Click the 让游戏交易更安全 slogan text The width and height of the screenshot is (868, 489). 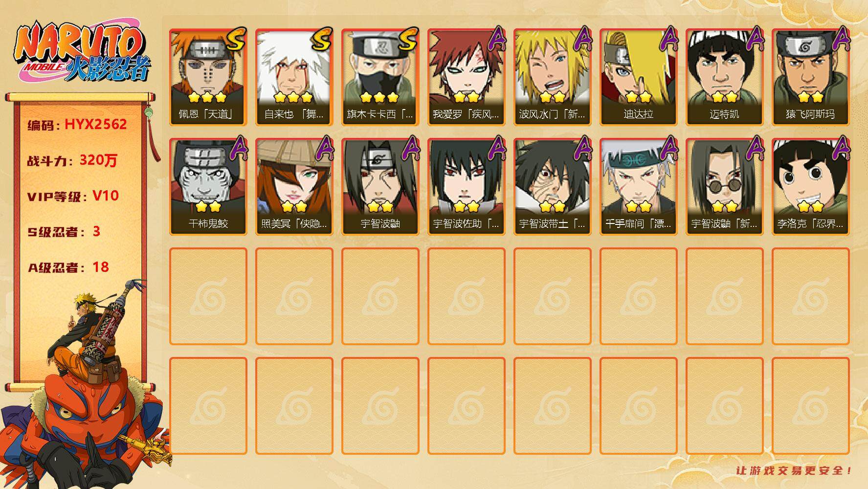pyautogui.click(x=794, y=470)
